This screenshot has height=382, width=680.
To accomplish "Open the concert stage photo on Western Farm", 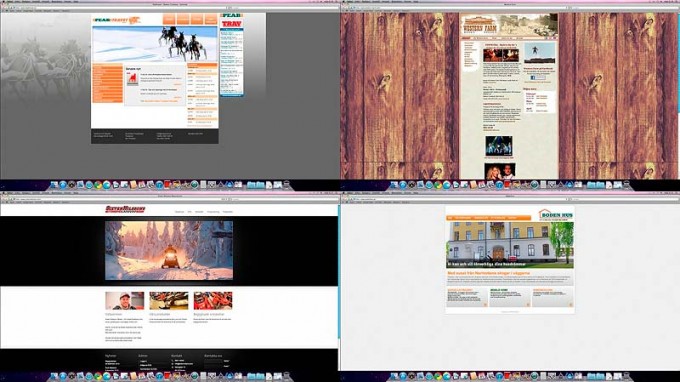I will tap(499, 146).
